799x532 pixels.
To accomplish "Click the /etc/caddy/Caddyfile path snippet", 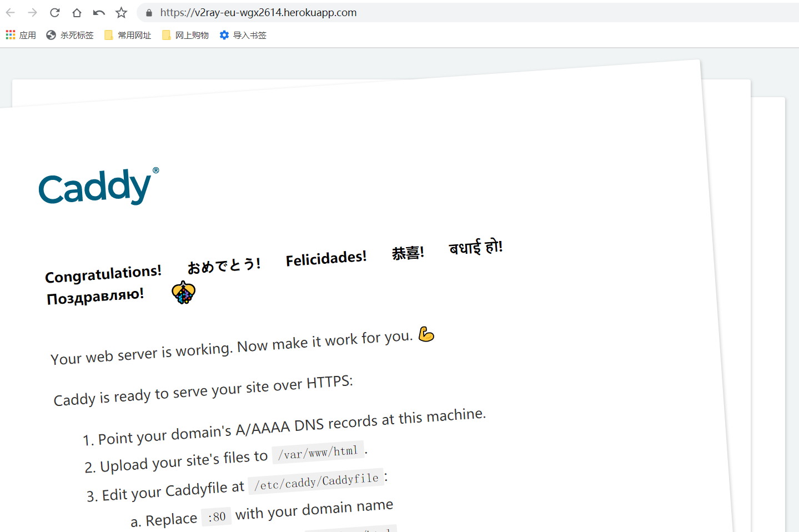I will tap(315, 481).
